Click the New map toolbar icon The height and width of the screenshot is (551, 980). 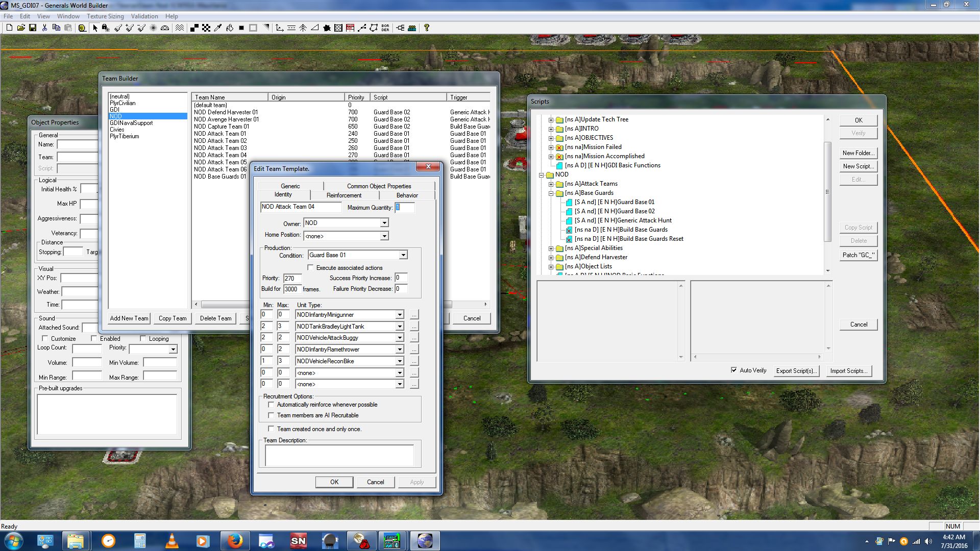coord(9,28)
